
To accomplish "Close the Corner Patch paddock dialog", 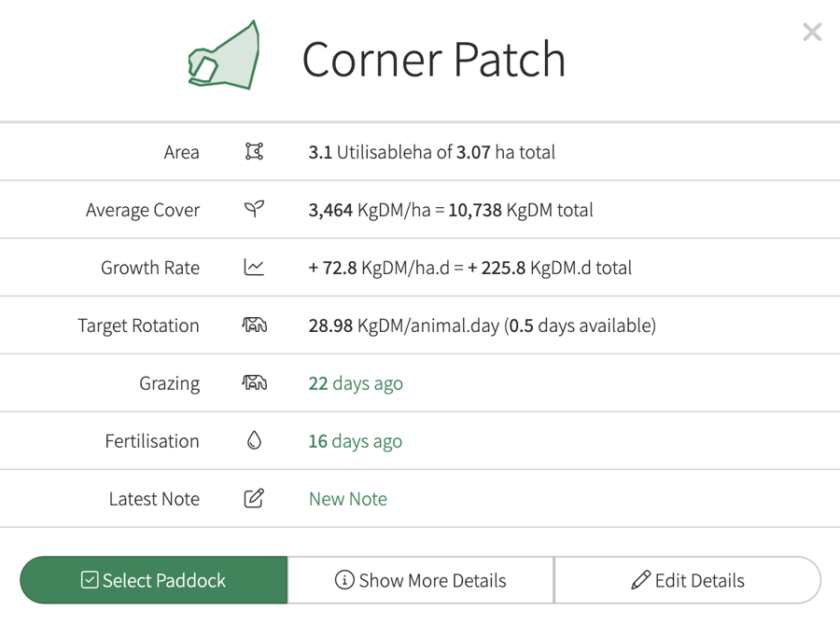I will coord(811,33).
